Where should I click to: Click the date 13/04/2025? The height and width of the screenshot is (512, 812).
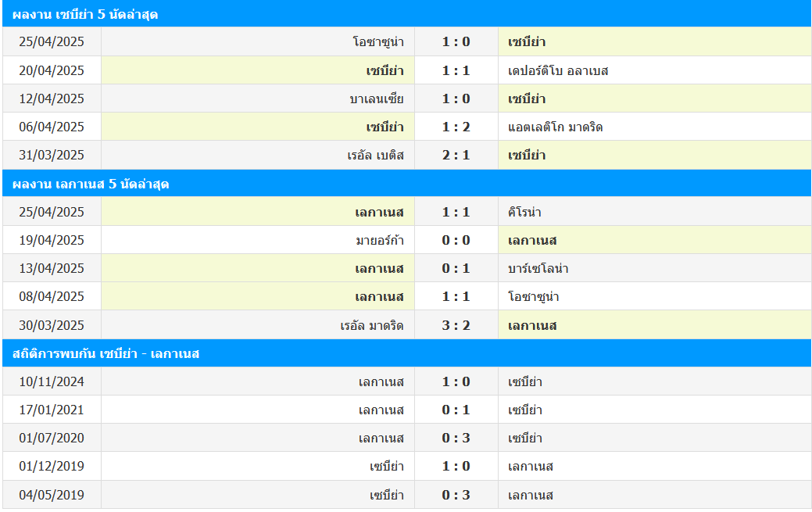pyautogui.click(x=52, y=268)
